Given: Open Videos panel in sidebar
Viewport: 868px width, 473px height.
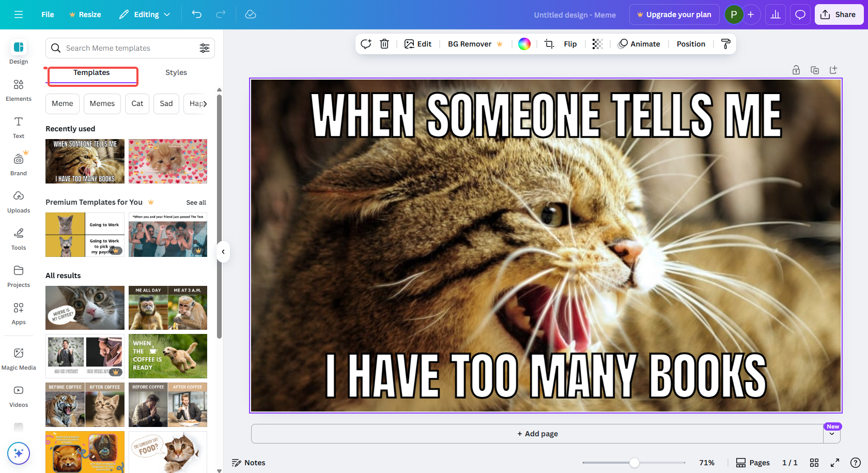Looking at the screenshot, I should 19,396.
